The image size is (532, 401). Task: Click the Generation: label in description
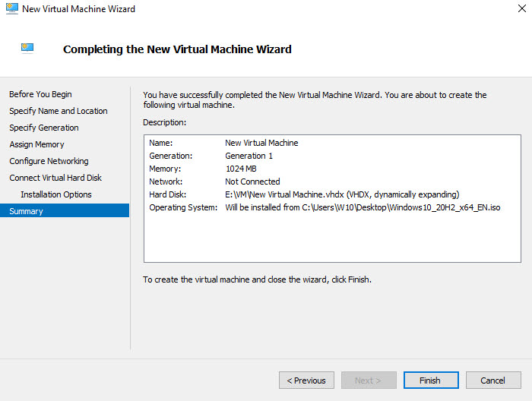coord(171,156)
